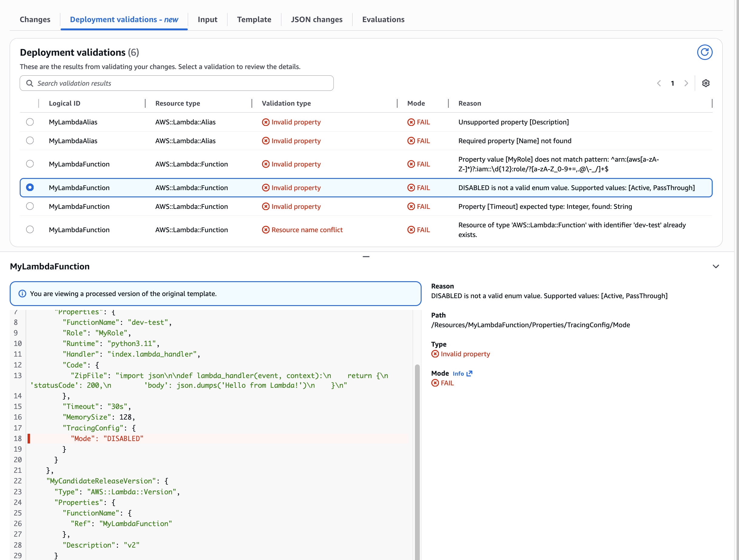Click the previous page arrow icon

659,83
